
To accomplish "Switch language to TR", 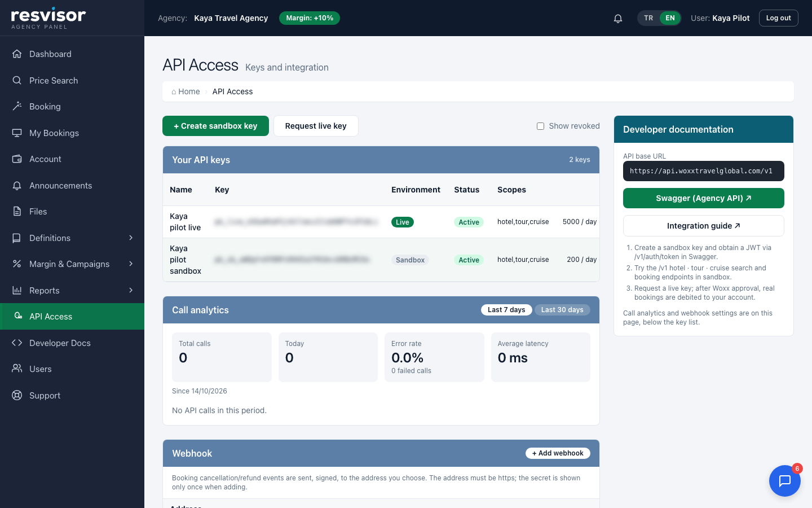I will [x=648, y=18].
